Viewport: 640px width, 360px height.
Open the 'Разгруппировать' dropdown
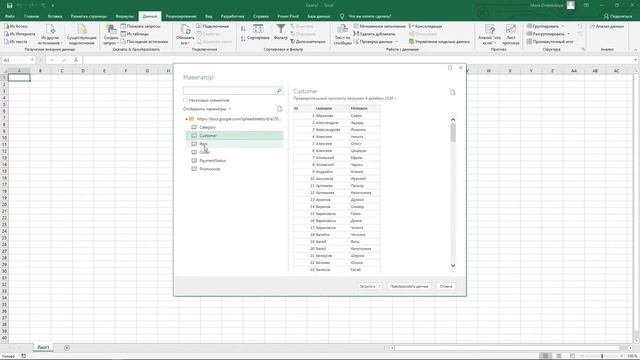569,34
